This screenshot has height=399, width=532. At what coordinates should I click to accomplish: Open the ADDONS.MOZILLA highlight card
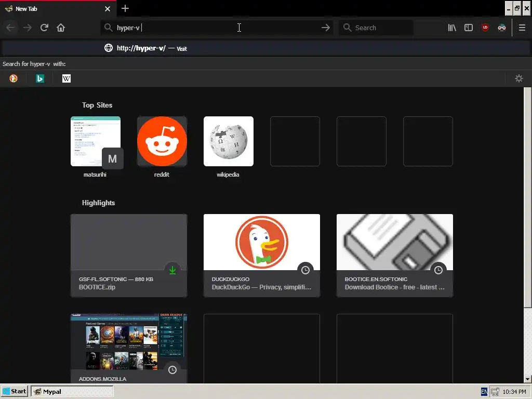pos(129,349)
